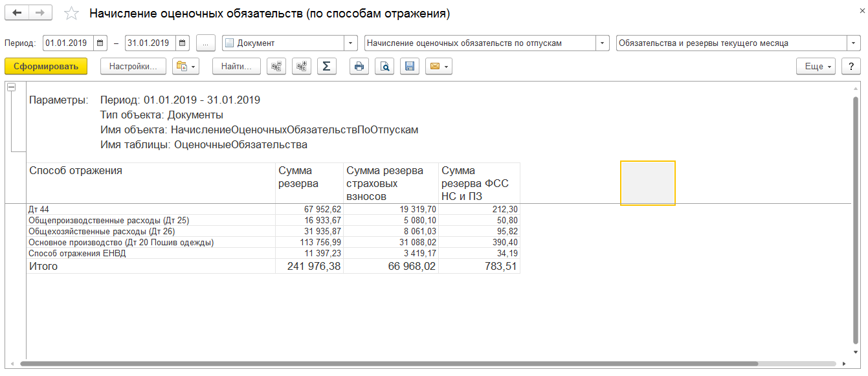
Task: Open end date calendar picker
Action: (183, 43)
